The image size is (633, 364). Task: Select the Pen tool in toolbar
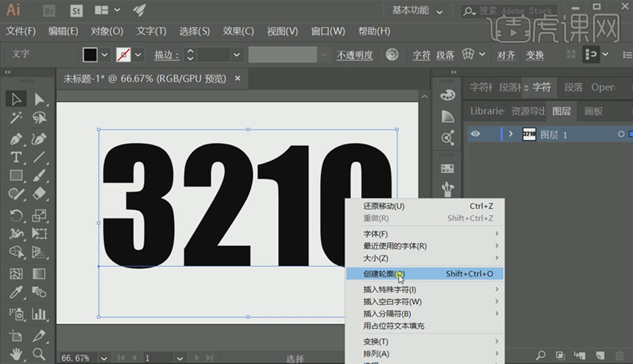pyautogui.click(x=17, y=139)
